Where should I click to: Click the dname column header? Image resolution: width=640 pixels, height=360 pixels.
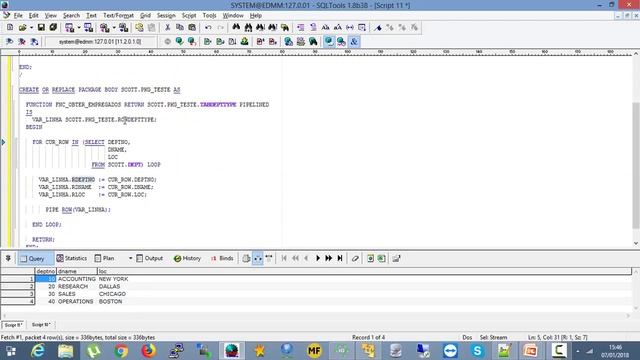77,271
